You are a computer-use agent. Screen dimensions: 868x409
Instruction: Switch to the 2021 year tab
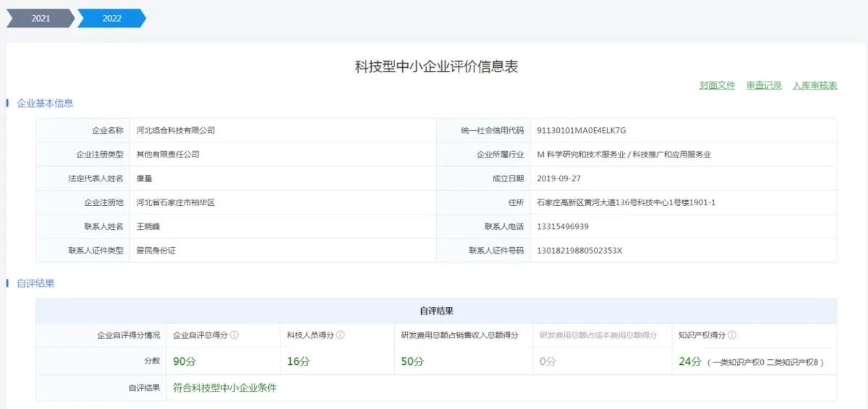click(40, 19)
